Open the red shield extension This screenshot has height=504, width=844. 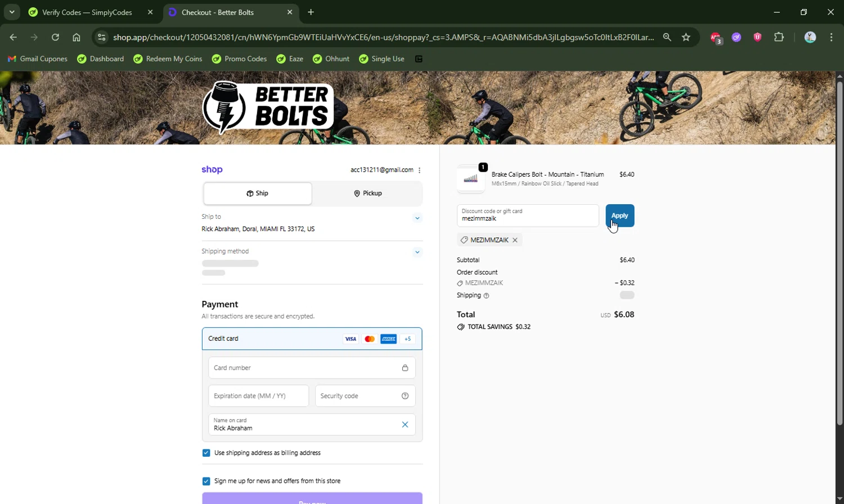[x=757, y=37]
